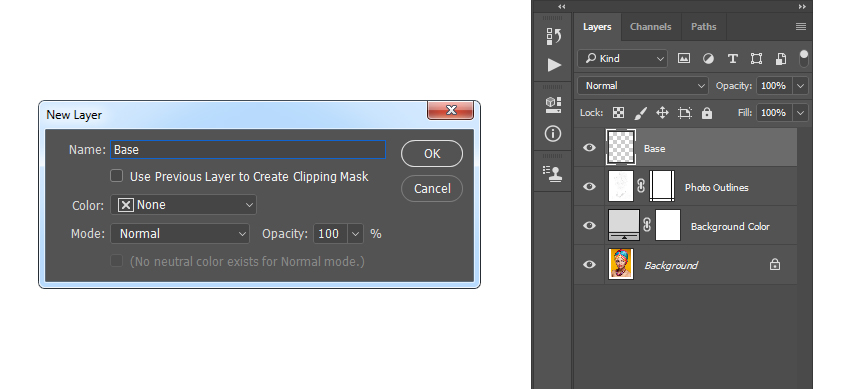Lock artboard nesting icon
Image resolution: width=850 pixels, height=389 pixels.
coord(685,113)
